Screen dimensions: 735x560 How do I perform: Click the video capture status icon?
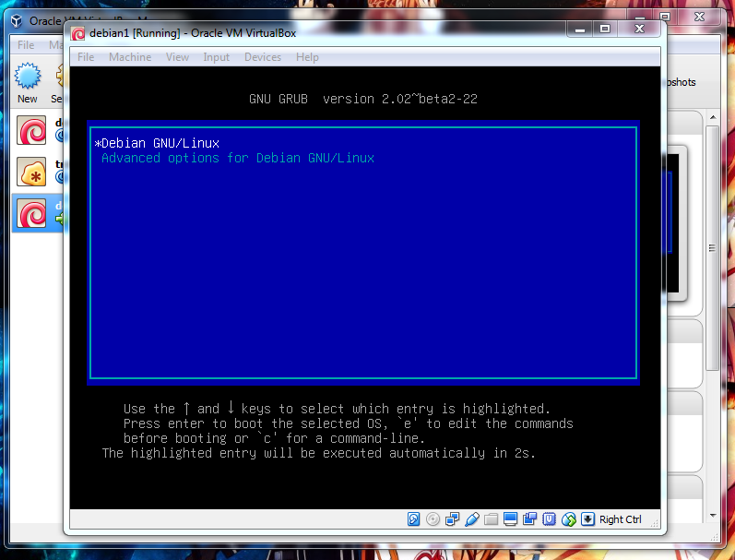pyautogui.click(x=529, y=519)
